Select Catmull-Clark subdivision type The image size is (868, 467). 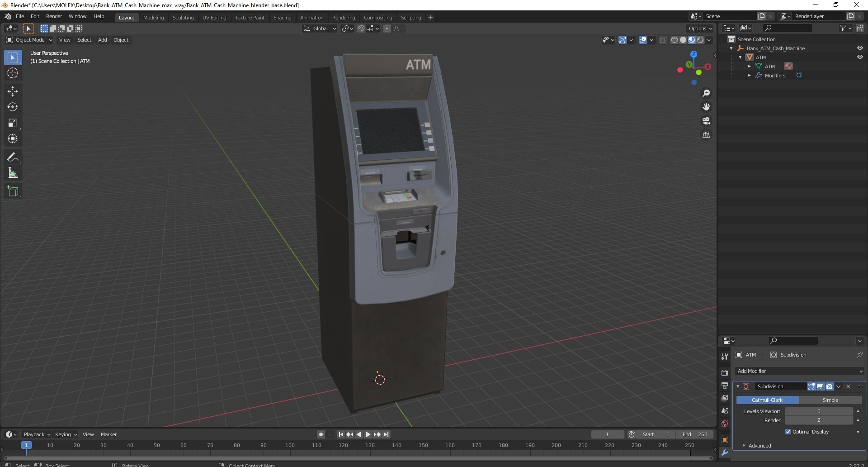[x=767, y=400]
